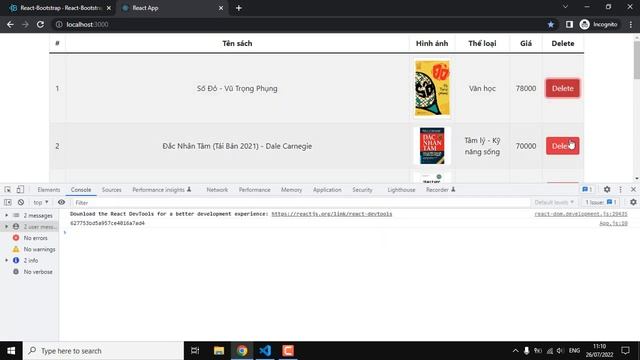The height and width of the screenshot is (360, 640).
Task: Open the react-devtools download link
Action: pos(331,214)
